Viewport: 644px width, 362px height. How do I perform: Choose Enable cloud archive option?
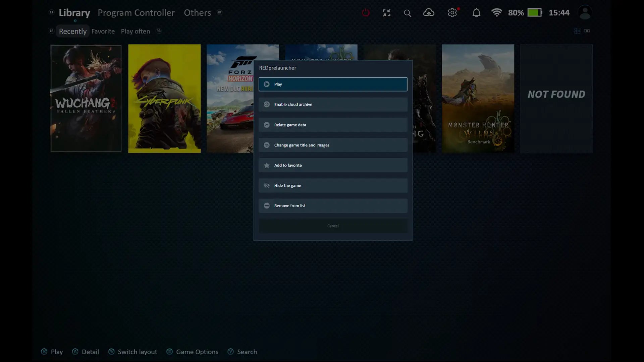(x=333, y=105)
